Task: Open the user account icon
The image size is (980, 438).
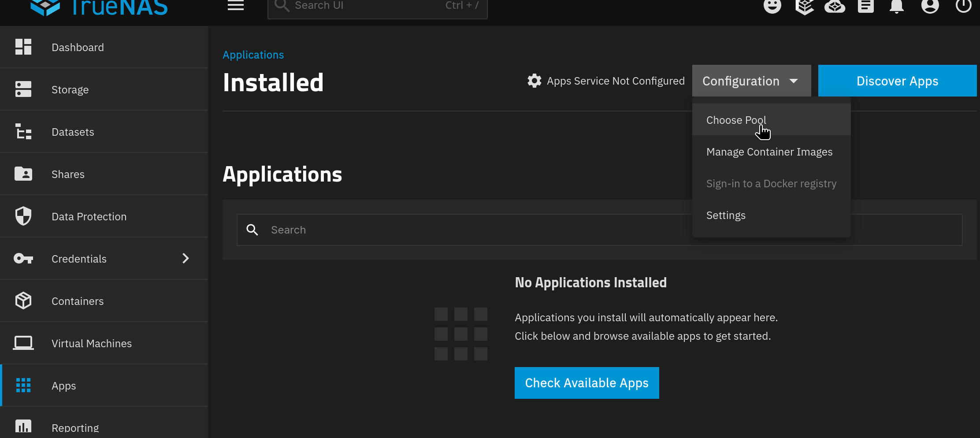Action: click(930, 6)
